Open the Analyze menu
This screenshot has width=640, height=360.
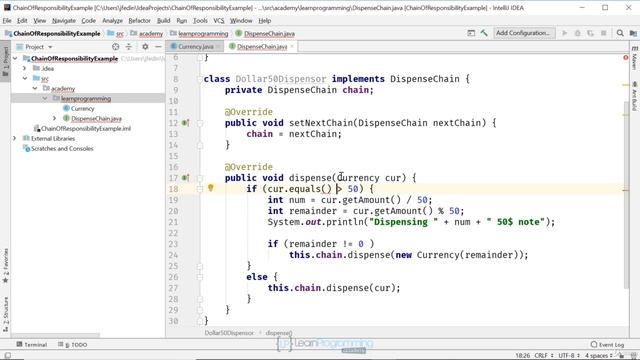[112, 20]
